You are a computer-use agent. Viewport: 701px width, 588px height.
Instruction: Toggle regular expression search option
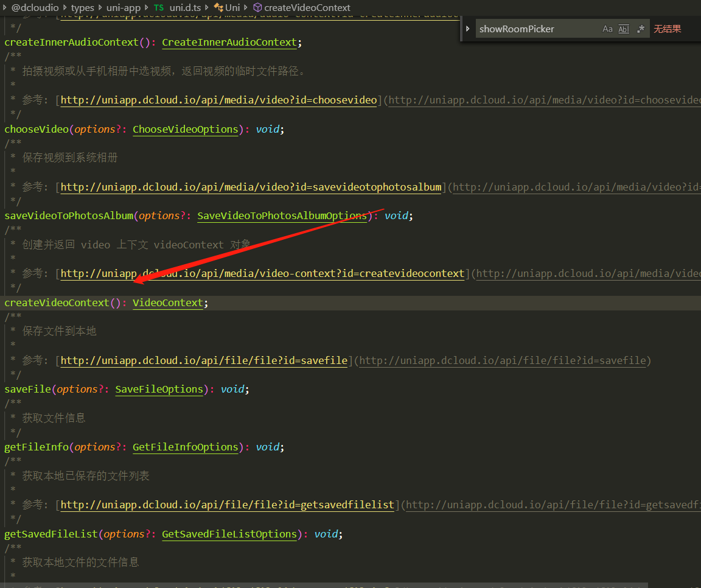pyautogui.click(x=640, y=29)
